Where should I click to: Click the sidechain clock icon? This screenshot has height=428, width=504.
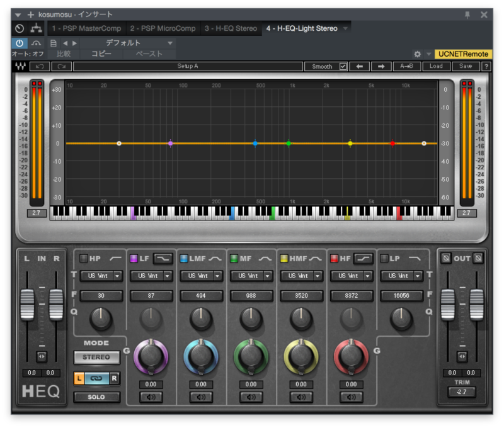click(20, 28)
